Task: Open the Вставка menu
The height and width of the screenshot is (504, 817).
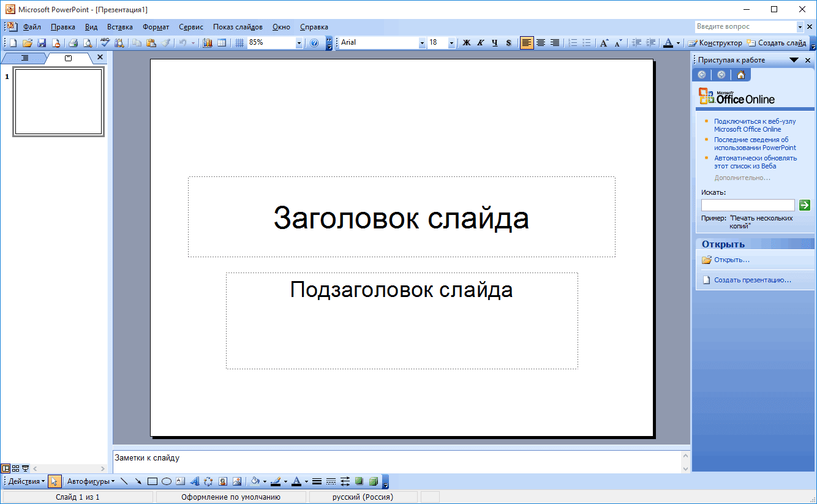Action: [x=120, y=27]
